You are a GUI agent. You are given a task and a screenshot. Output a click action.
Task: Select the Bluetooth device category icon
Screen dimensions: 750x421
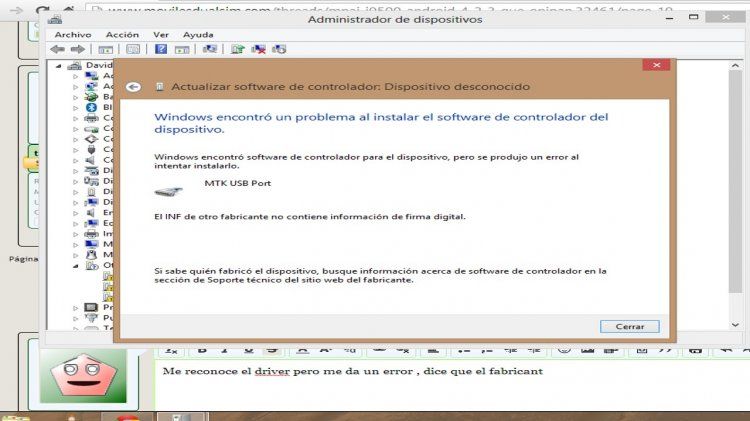[91, 107]
